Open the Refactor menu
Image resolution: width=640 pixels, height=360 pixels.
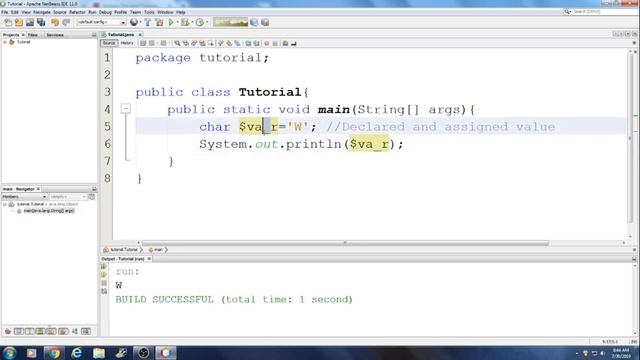coord(77,12)
